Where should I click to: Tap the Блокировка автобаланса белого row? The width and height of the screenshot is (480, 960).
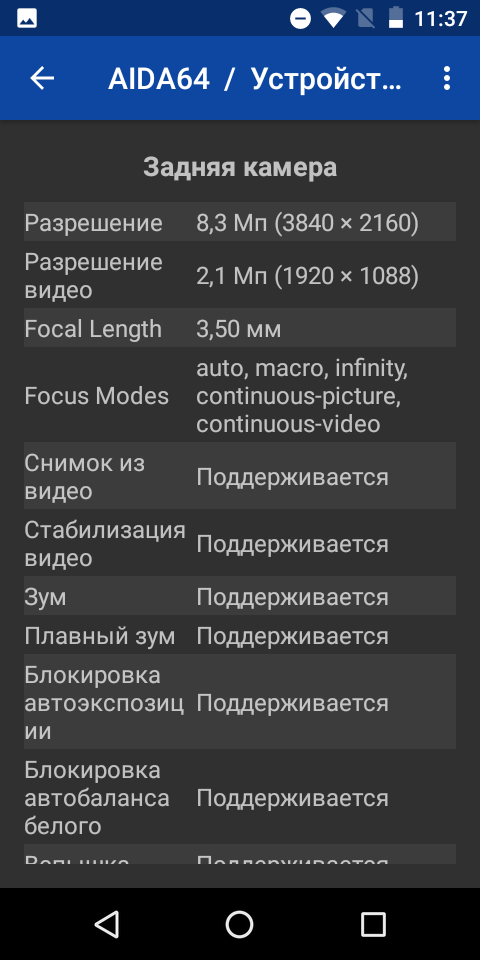[x=240, y=797]
